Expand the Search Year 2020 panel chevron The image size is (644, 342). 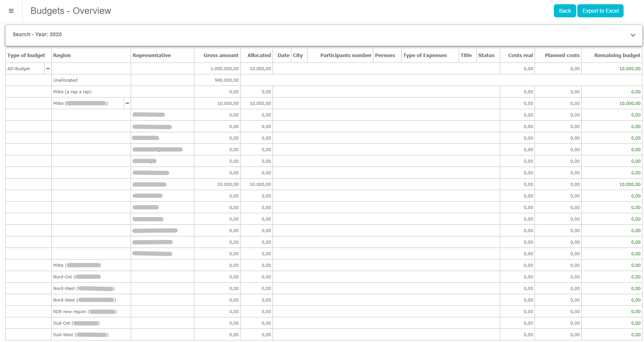point(633,35)
